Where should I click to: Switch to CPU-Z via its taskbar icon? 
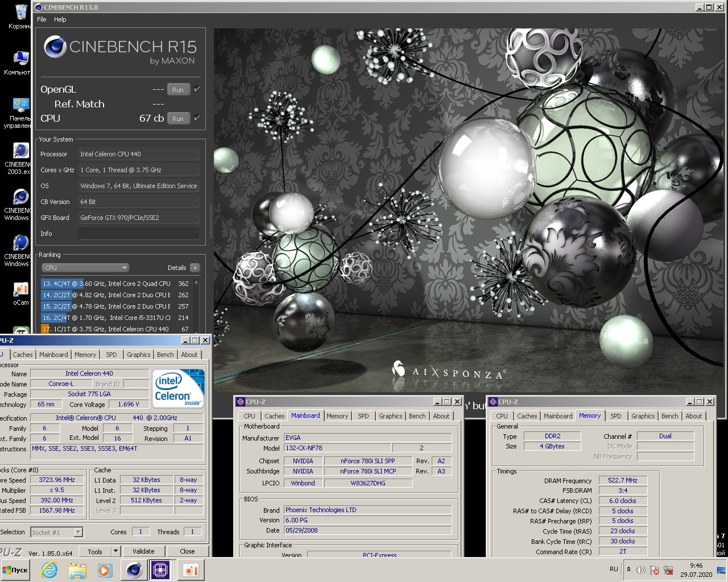(x=162, y=570)
